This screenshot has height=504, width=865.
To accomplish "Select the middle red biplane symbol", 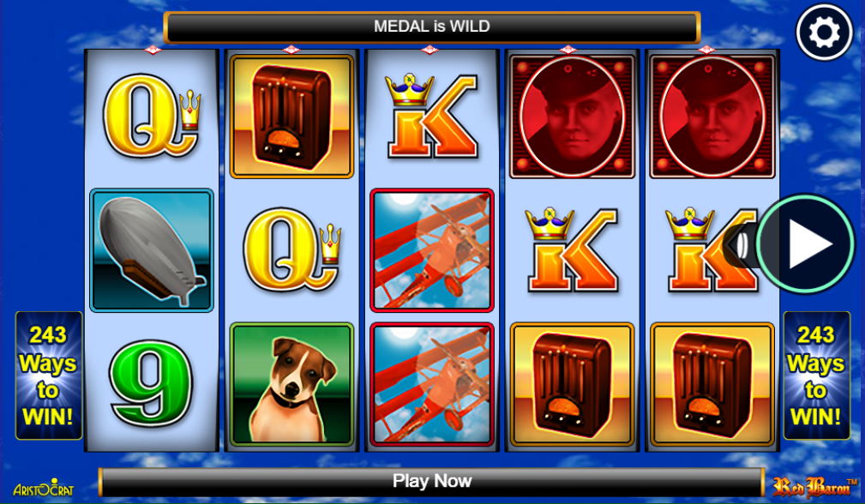I will tap(432, 250).
